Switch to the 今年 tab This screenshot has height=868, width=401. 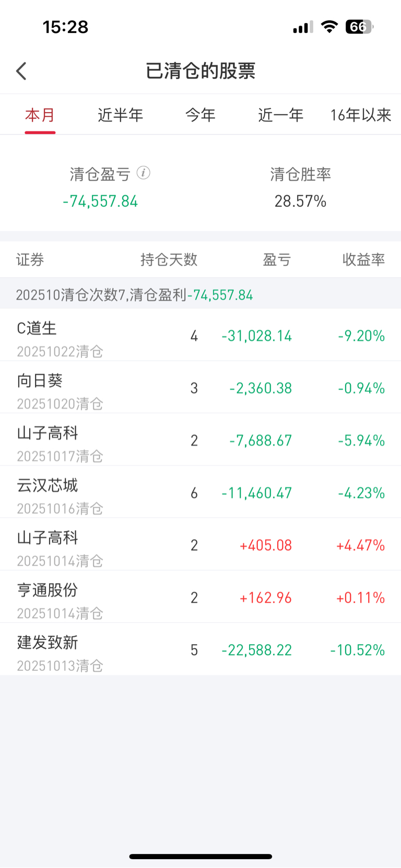point(200,115)
